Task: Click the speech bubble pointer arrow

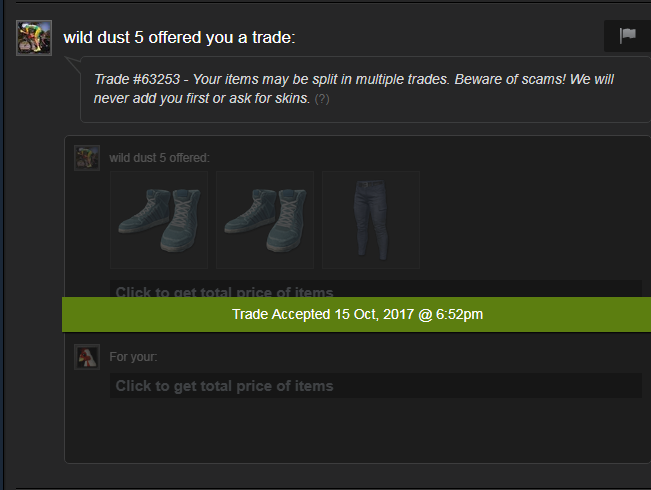Action: pos(73,64)
